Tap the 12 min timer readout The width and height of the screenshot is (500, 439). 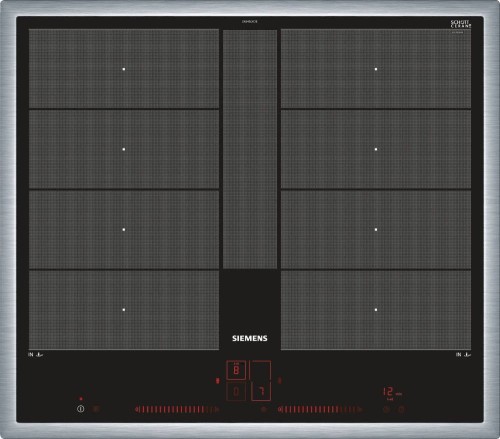[x=392, y=392]
